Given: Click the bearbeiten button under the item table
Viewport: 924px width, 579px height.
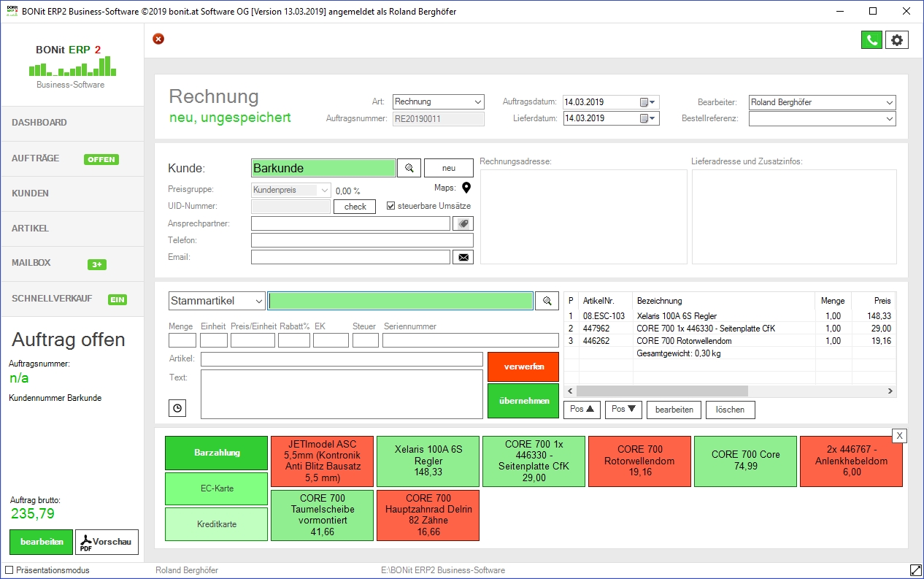Looking at the screenshot, I should 674,410.
